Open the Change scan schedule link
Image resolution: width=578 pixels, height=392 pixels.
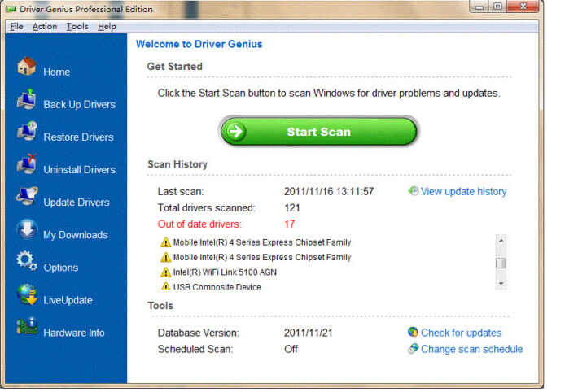coord(471,349)
